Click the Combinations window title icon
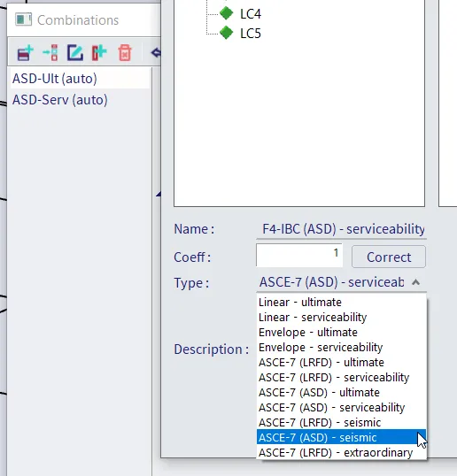This screenshot has width=457, height=476. (x=23, y=19)
